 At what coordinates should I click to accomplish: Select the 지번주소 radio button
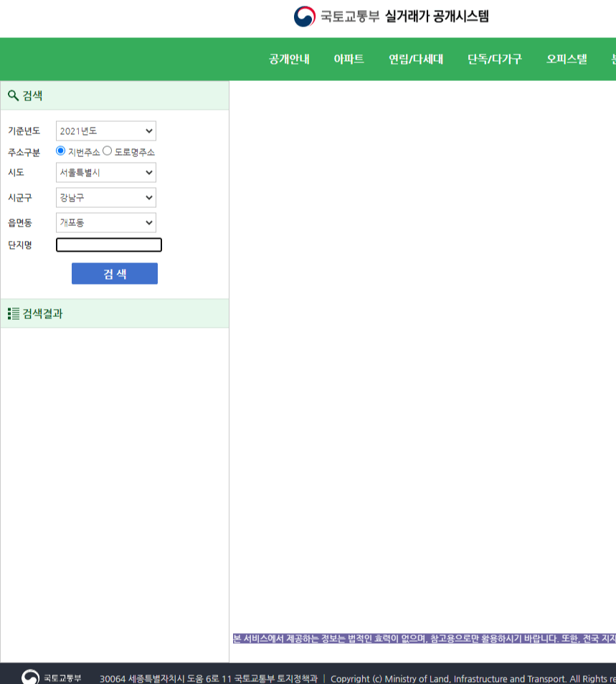61,151
